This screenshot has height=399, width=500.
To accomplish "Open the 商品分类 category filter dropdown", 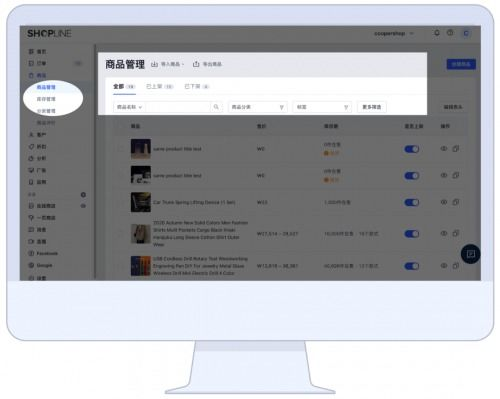I will click(257, 107).
